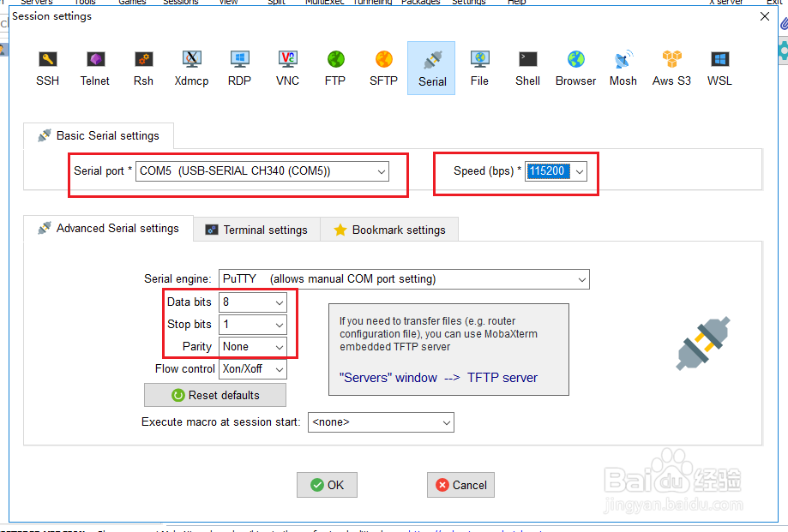Expand the Data bits dropdown
This screenshot has width=788, height=532.
pyautogui.click(x=253, y=302)
